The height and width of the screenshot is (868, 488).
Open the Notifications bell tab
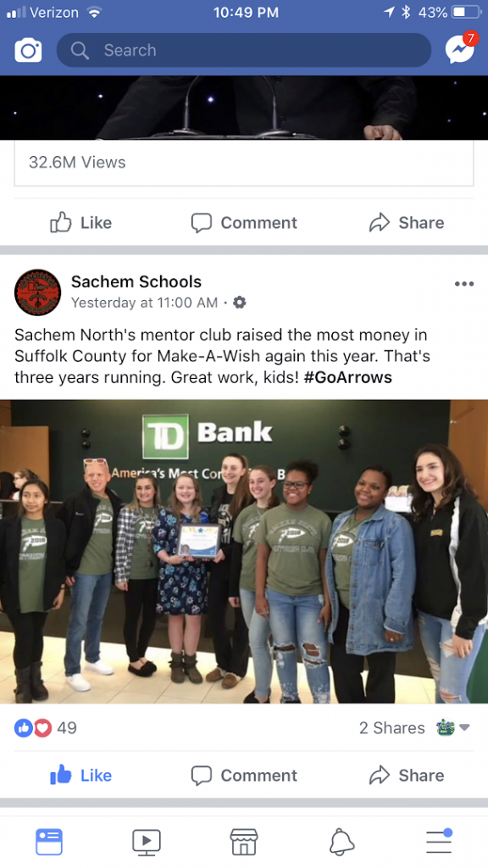(341, 842)
